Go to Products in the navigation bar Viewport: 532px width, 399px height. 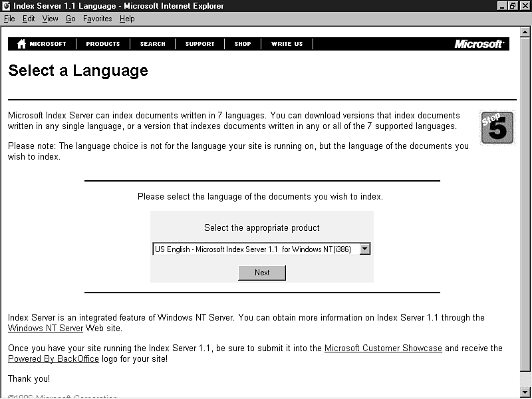tap(103, 44)
